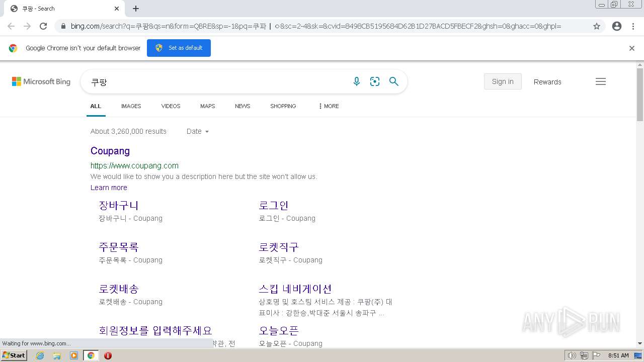Dismiss the default browser notification bar
This screenshot has width=644, height=362.
pyautogui.click(x=632, y=48)
